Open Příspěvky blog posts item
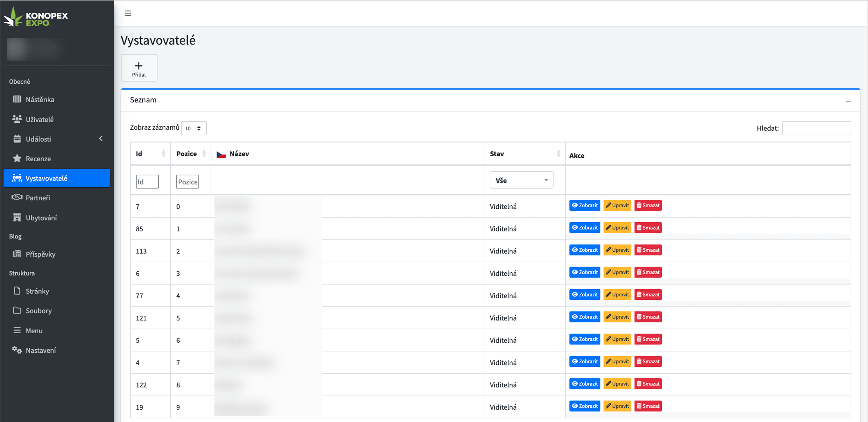The image size is (868, 422). (x=40, y=254)
